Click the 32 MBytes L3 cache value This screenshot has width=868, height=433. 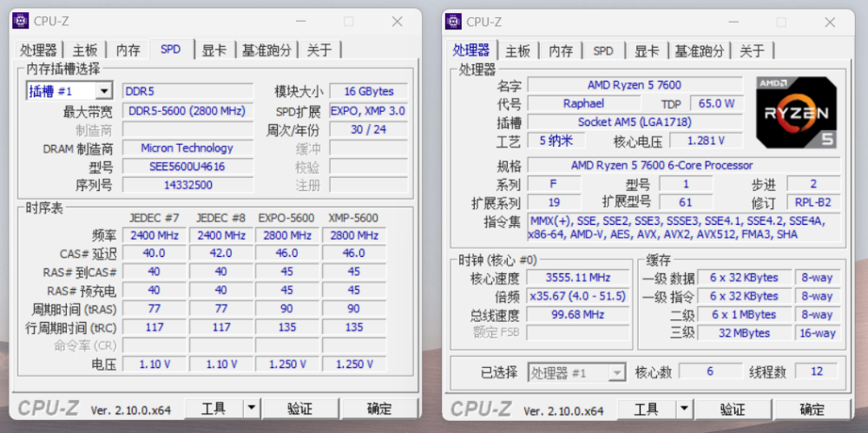tap(744, 333)
